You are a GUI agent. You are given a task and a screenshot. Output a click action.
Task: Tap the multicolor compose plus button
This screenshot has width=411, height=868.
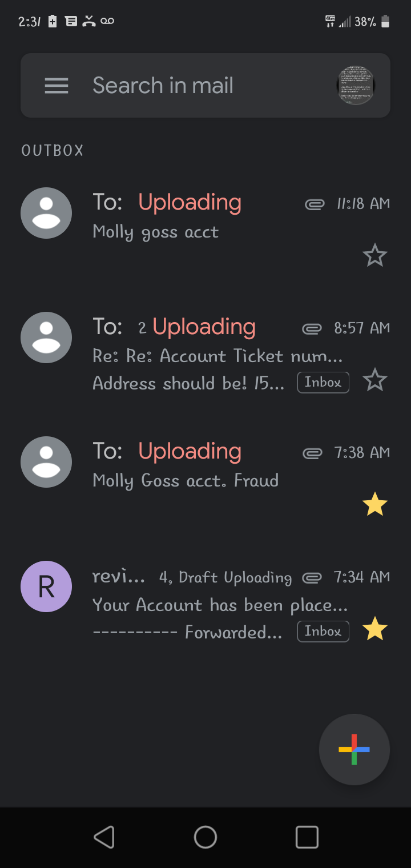click(354, 749)
